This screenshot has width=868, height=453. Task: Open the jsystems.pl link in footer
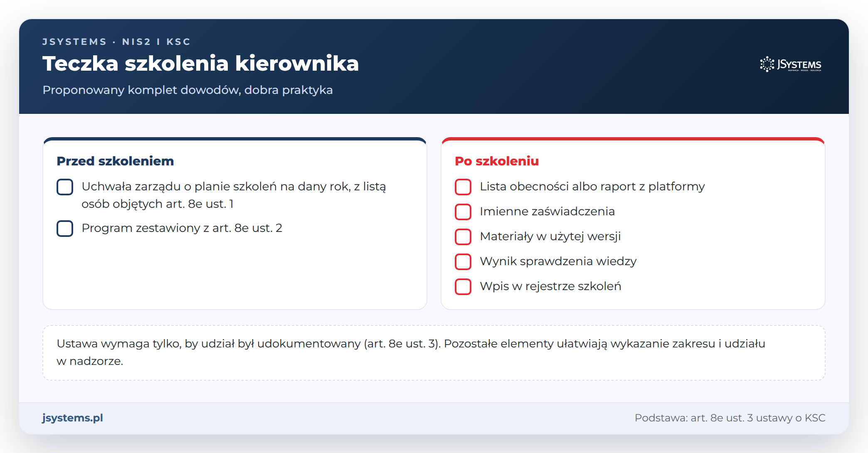(73, 418)
